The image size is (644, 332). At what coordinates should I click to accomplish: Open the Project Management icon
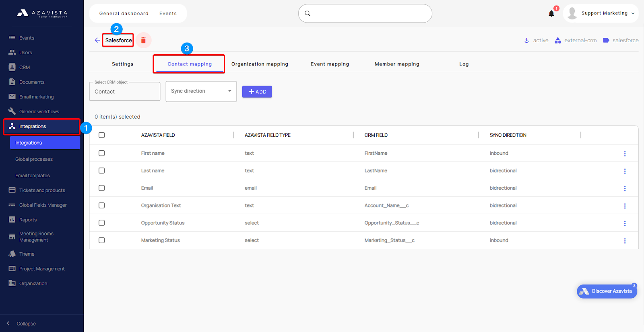(x=12, y=268)
